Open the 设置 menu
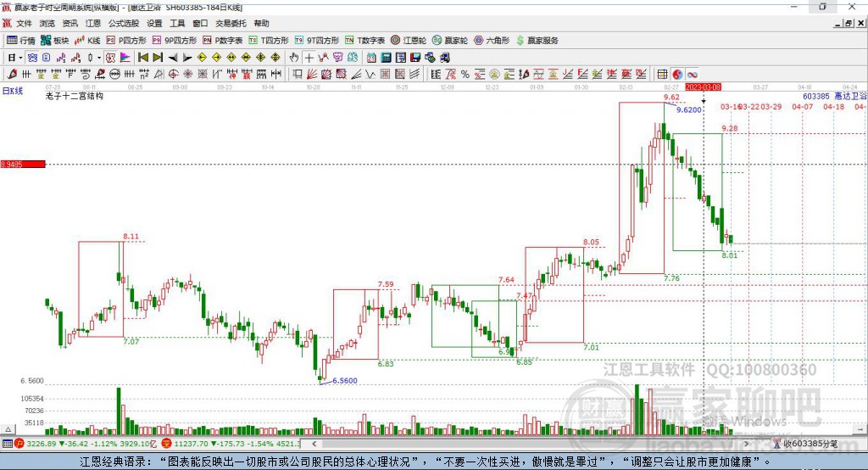868x470 pixels. [x=154, y=23]
